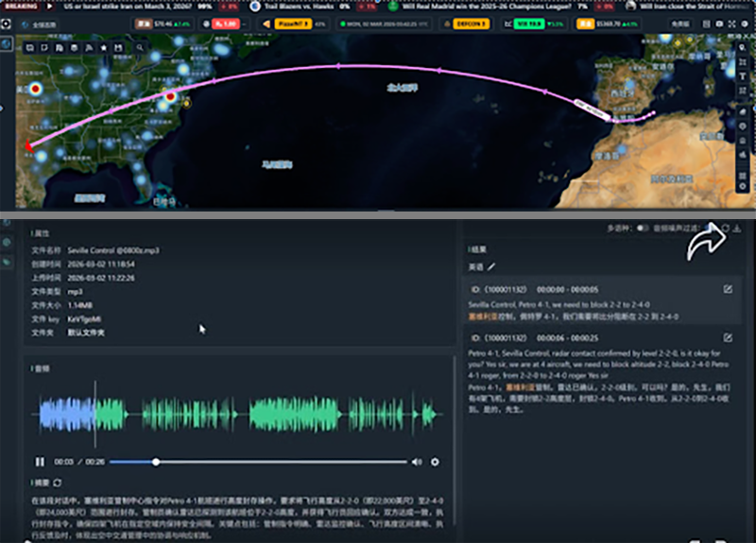This screenshot has width=756, height=543.
Task: Mute audio with the speaker icon
Action: pos(417,462)
